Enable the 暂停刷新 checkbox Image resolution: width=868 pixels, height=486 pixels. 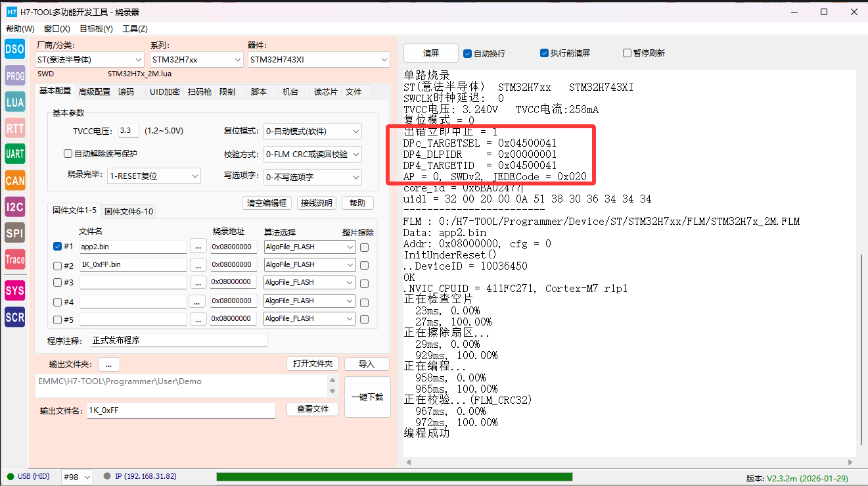pos(628,53)
